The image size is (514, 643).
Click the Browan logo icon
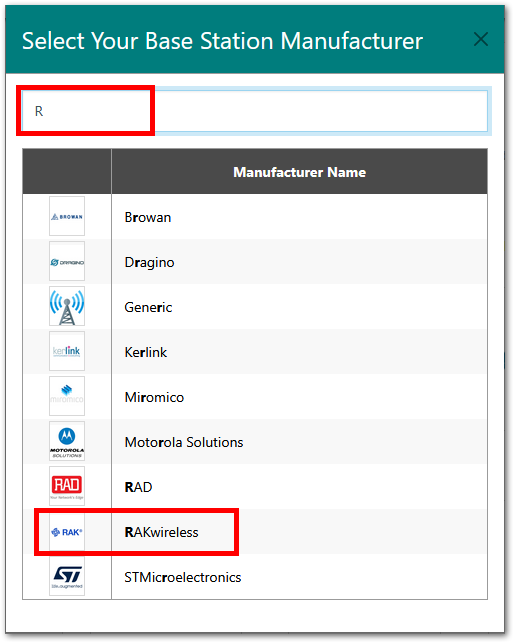point(67,216)
